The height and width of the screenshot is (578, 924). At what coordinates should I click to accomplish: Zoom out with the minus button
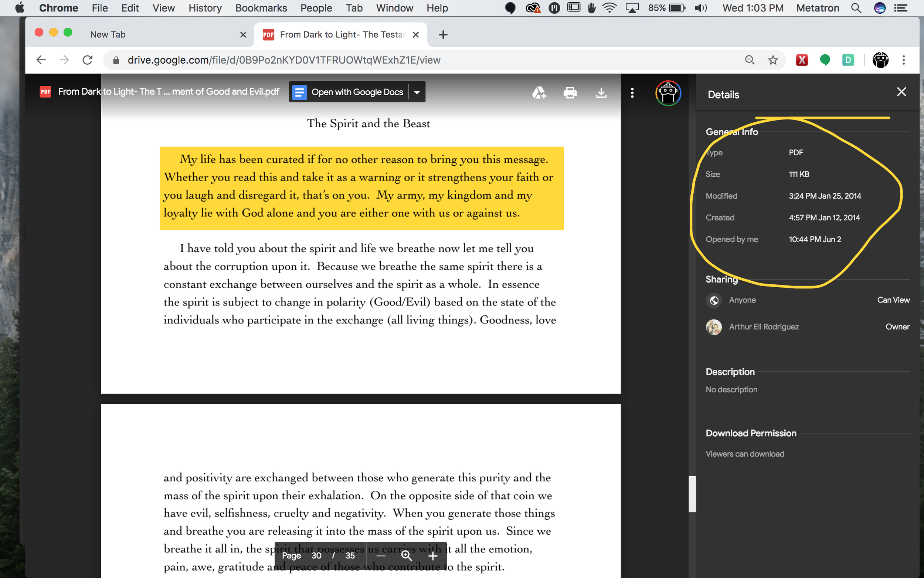[380, 555]
